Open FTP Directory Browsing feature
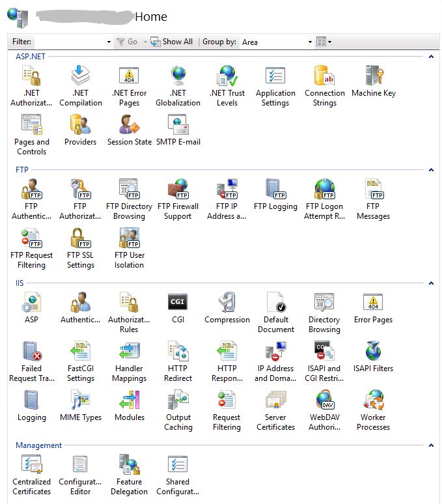The image size is (442, 504). point(129,199)
